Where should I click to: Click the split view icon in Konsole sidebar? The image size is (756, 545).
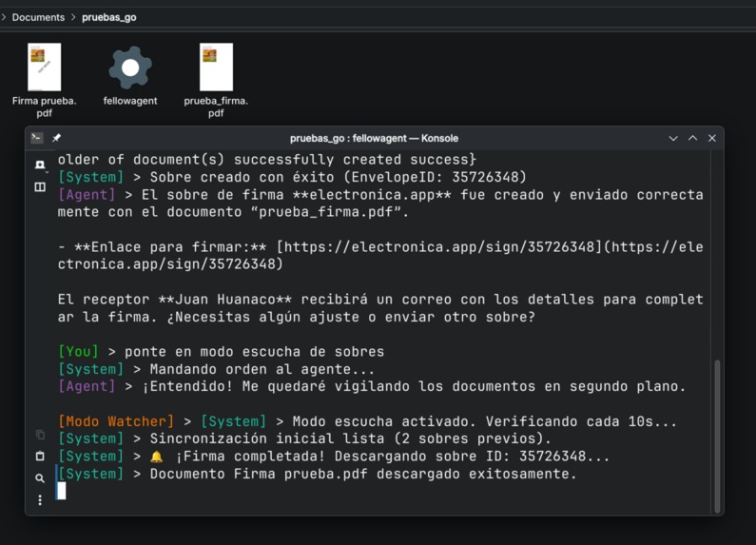[x=40, y=186]
